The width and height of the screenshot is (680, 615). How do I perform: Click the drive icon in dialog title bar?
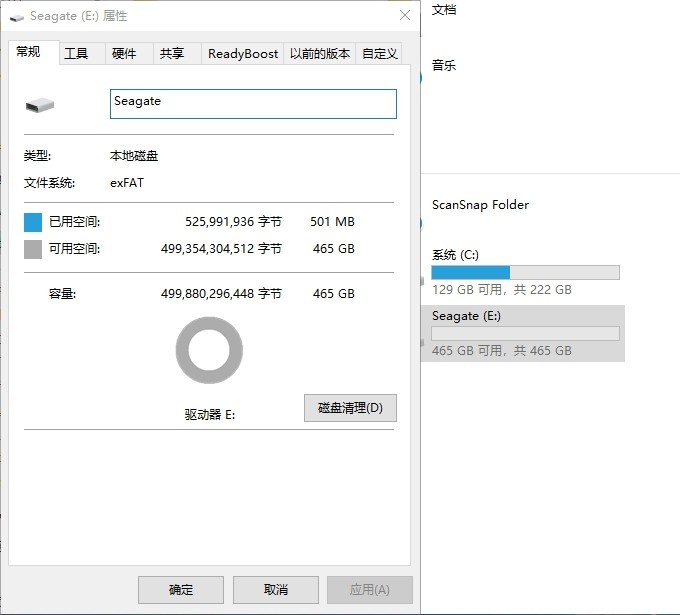click(17, 17)
